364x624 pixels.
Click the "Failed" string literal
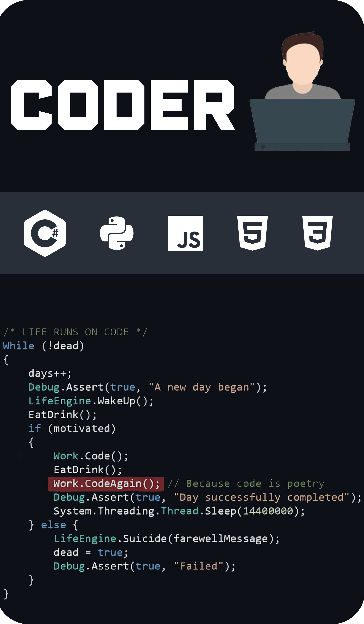tap(199, 566)
